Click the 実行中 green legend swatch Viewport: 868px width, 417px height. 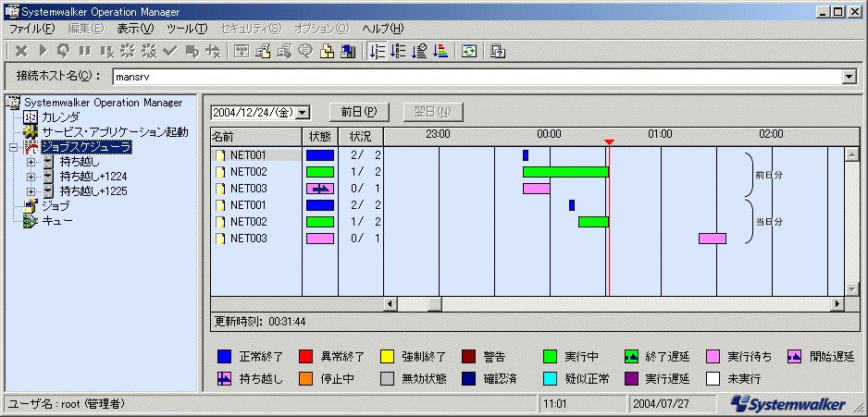coord(549,357)
